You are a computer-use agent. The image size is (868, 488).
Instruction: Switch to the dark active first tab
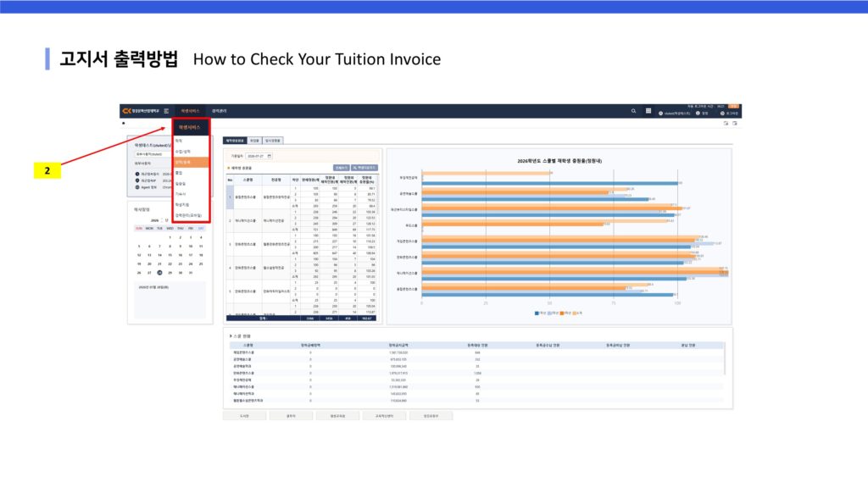pyautogui.click(x=235, y=141)
